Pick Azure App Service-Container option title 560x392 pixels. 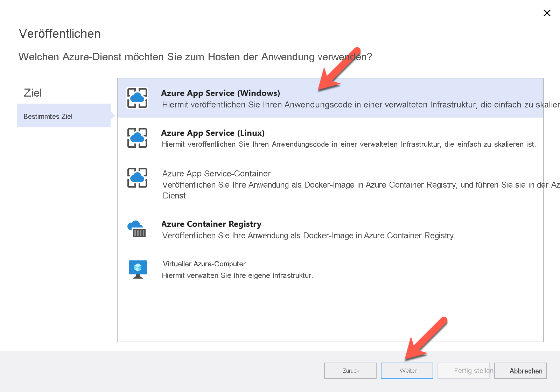[x=216, y=174]
